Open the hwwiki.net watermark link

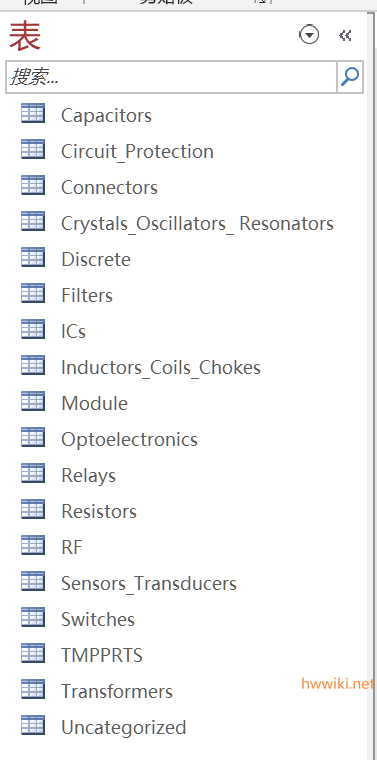tap(338, 684)
